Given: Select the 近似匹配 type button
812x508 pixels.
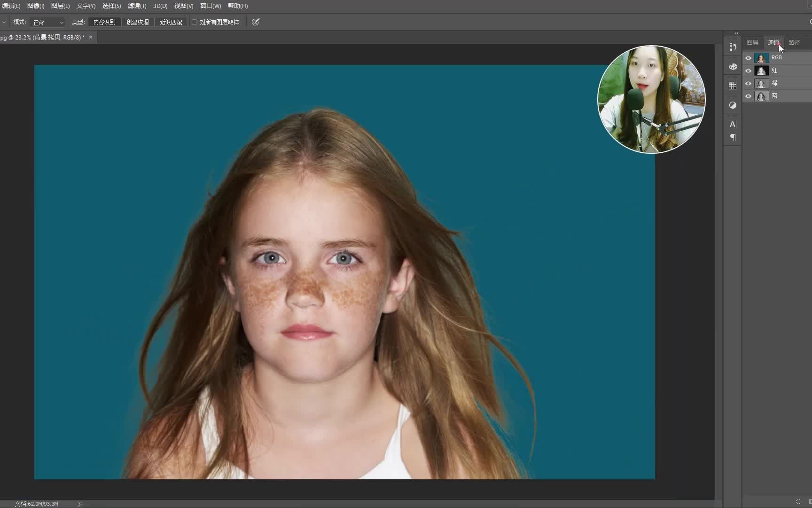Looking at the screenshot, I should [171, 22].
